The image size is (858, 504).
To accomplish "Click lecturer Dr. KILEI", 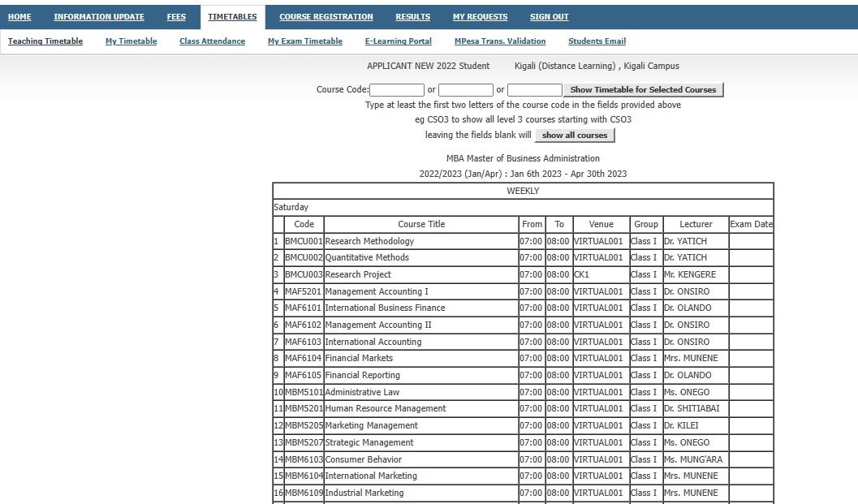I will click(x=681, y=426).
